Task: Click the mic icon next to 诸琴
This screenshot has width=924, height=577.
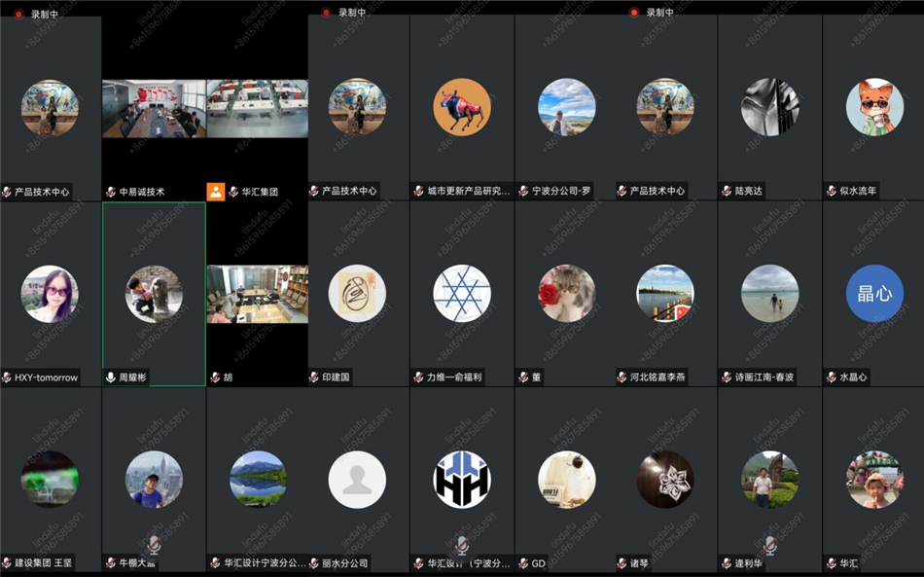Action: click(622, 560)
